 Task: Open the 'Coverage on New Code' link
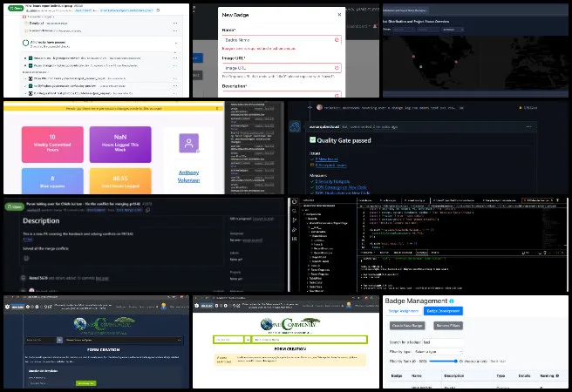(x=341, y=187)
